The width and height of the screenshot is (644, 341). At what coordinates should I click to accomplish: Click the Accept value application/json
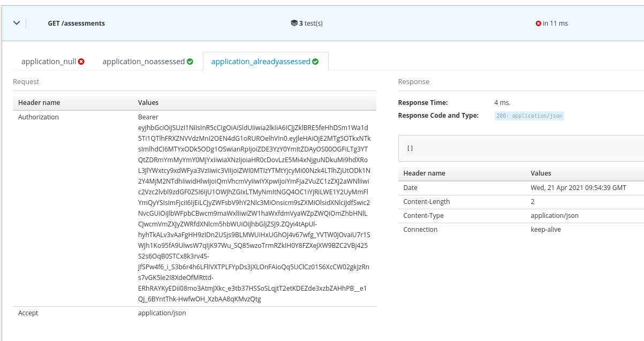(162, 313)
